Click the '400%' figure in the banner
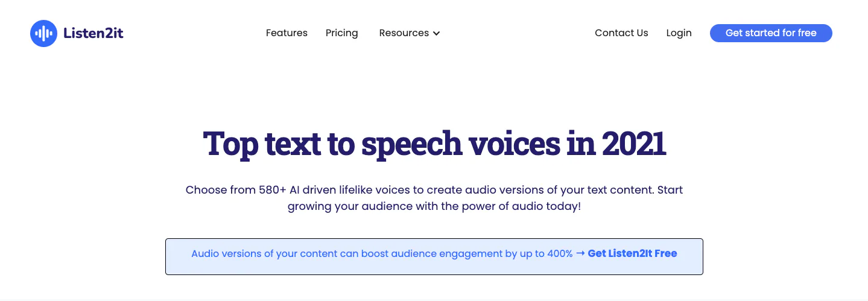Image resolution: width=868 pixels, height=301 pixels. point(559,253)
